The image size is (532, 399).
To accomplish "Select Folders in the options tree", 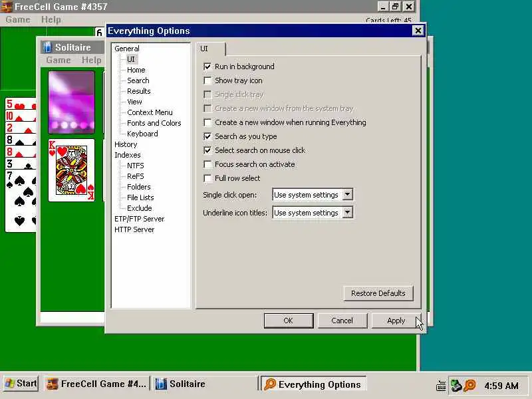I will 139,187.
